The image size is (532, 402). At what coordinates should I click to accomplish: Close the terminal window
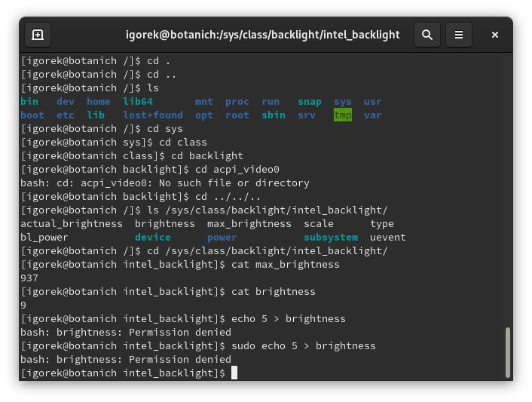pos(494,35)
